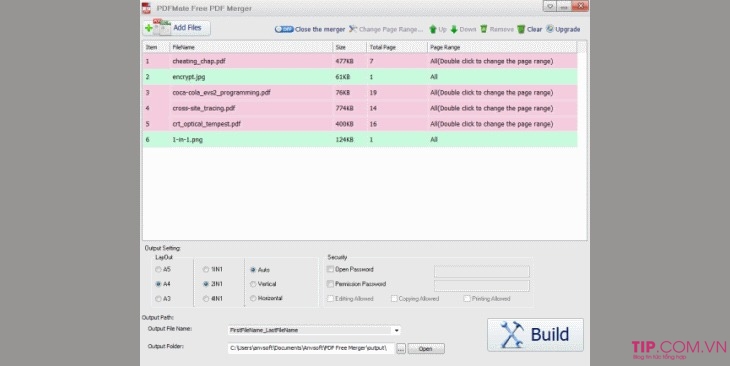The image size is (730, 366).
Task: Move the item Up with the green arrow
Action: coord(437,29)
